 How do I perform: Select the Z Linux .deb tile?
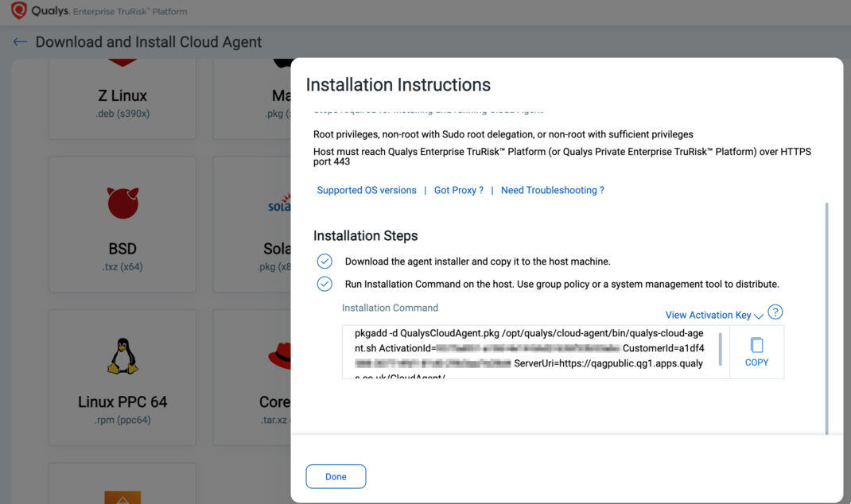(122, 99)
